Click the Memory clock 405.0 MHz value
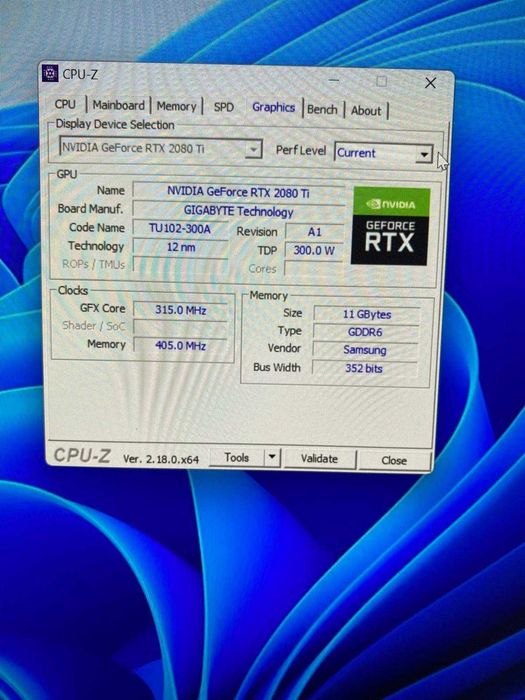The width and height of the screenshot is (525, 700). coord(180,345)
